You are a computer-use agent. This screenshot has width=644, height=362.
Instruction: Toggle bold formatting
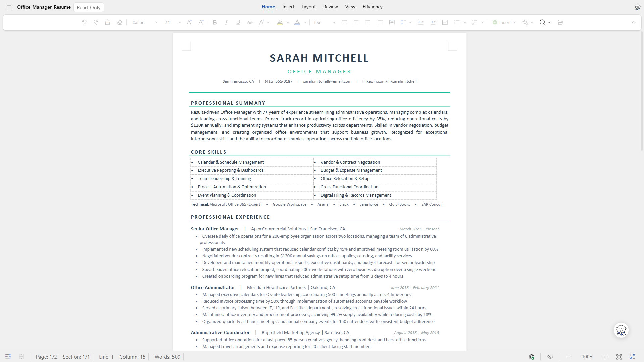pos(215,22)
